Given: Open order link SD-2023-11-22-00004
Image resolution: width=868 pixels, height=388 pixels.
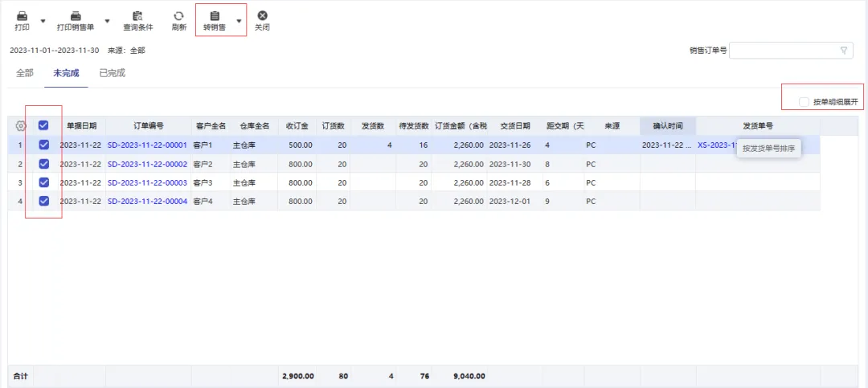Looking at the screenshot, I should pos(147,202).
